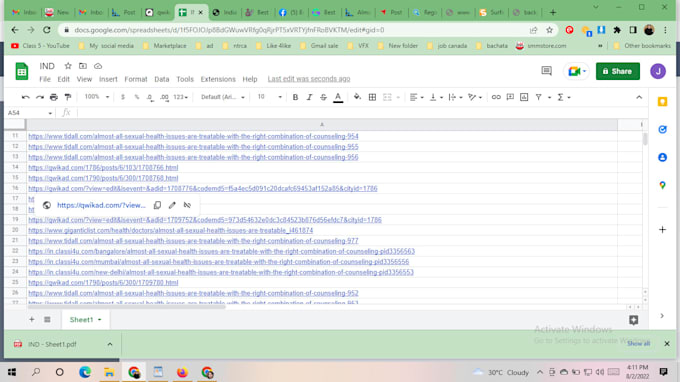Open the File menu

point(45,79)
